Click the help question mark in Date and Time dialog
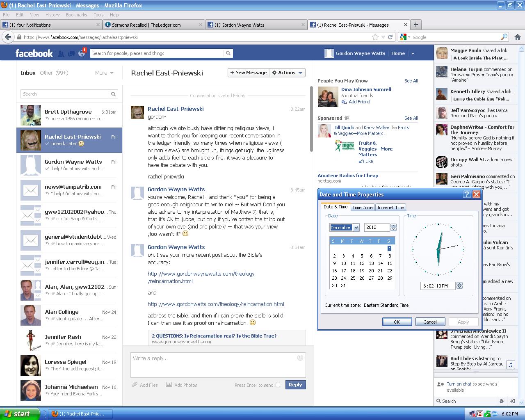This screenshot has height=420, width=525. (467, 194)
